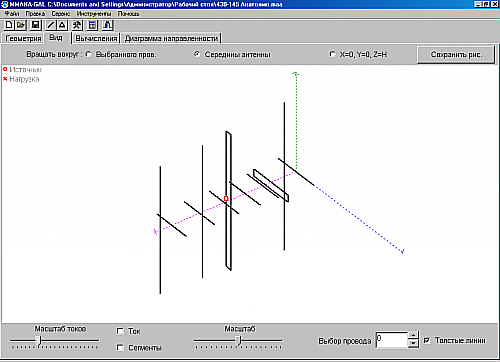This screenshot has height=362, width=500.
Task: Enable the 'Ток' checkbox
Action: pos(120,331)
